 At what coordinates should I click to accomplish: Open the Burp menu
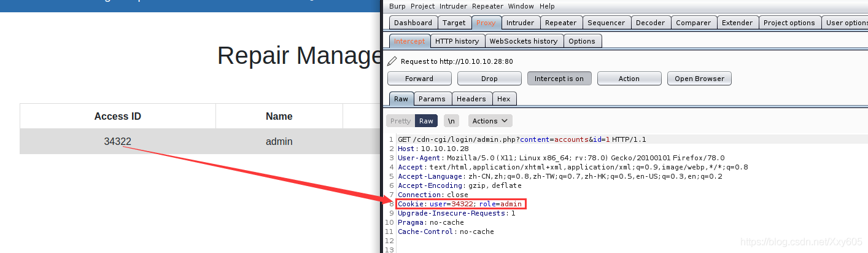tap(397, 6)
